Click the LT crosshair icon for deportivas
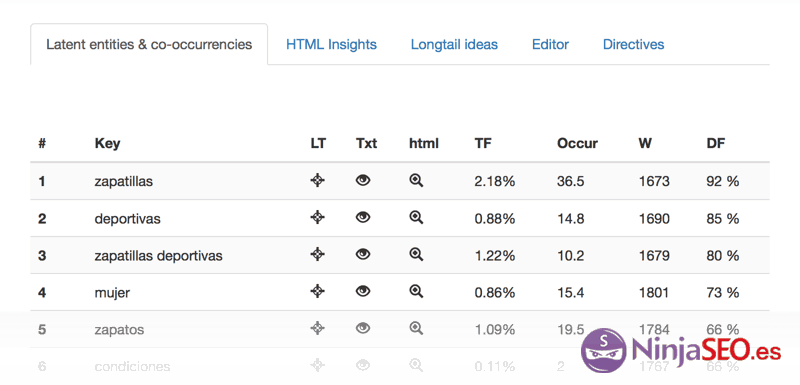 317,217
